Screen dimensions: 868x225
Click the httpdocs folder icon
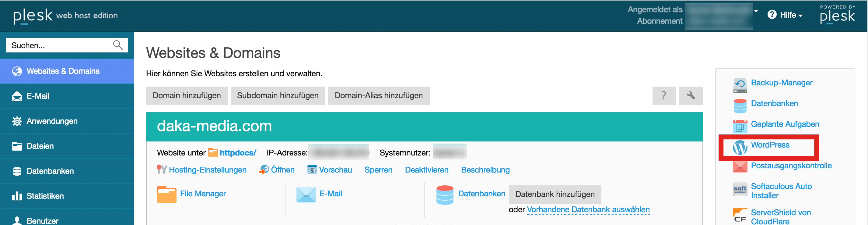213,152
